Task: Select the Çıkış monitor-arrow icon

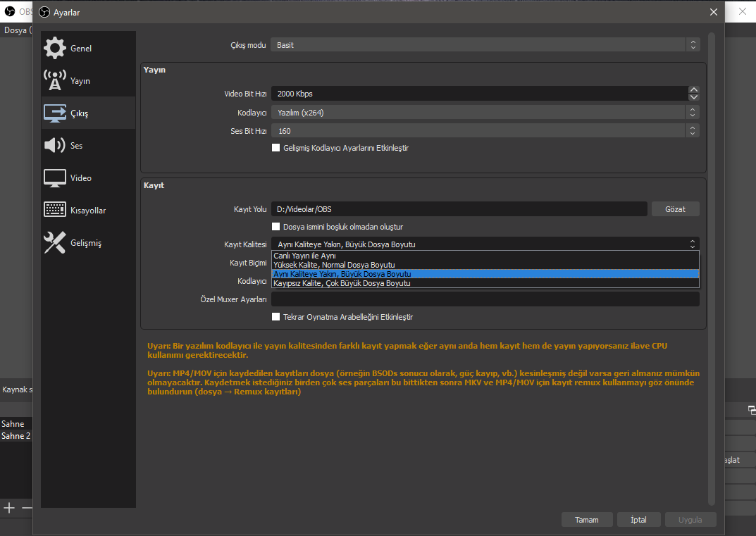Action: click(x=54, y=113)
